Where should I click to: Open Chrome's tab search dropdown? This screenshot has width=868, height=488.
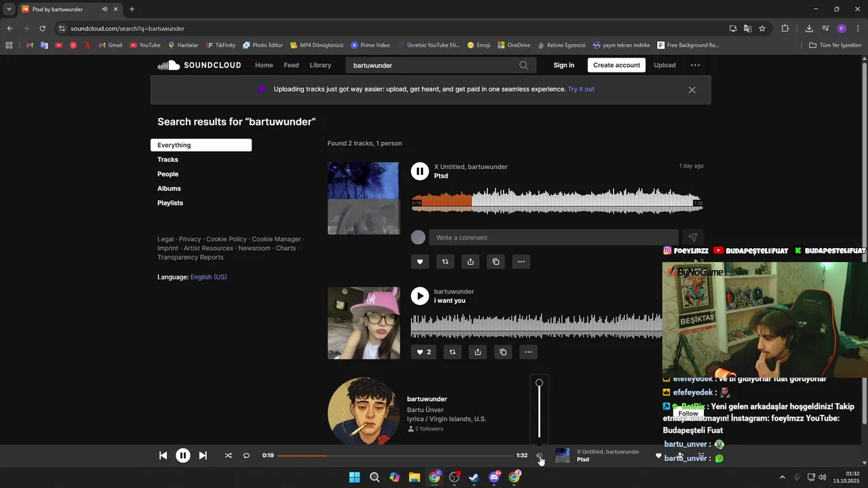coord(9,9)
